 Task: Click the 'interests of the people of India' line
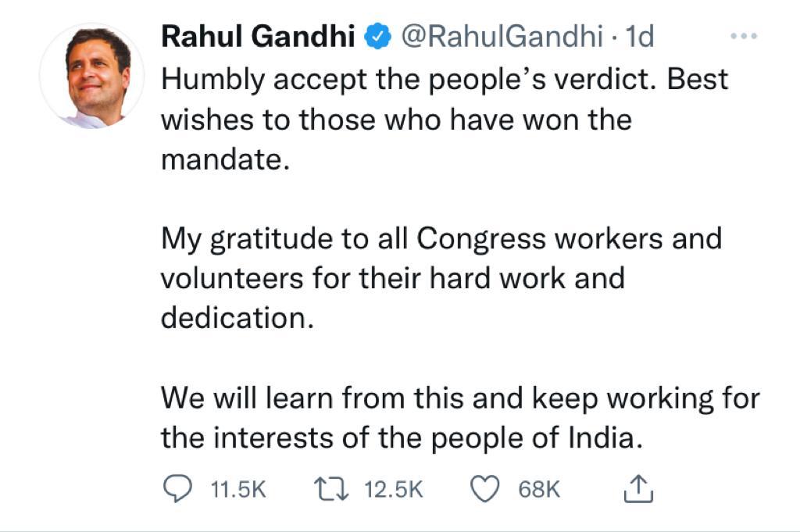402,439
